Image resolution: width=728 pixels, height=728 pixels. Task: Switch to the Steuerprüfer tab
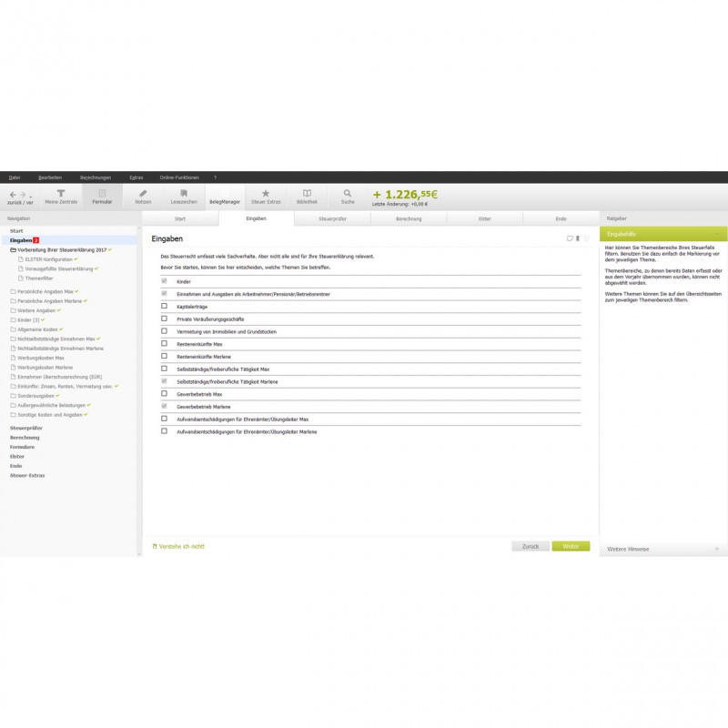click(332, 219)
